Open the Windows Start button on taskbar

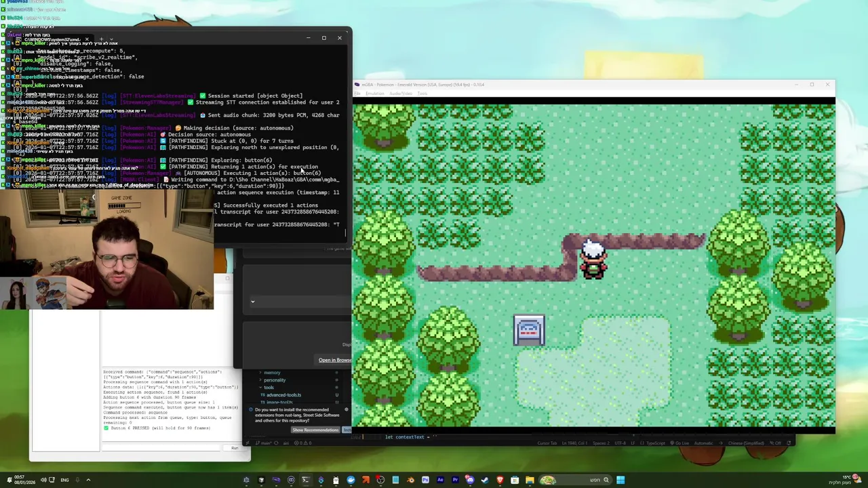tap(620, 481)
